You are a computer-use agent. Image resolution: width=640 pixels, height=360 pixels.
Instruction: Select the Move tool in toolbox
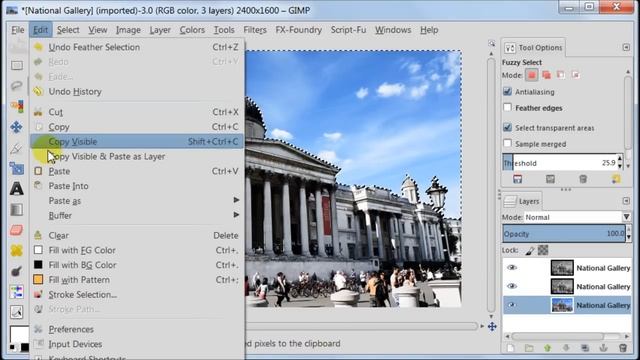[x=17, y=127]
